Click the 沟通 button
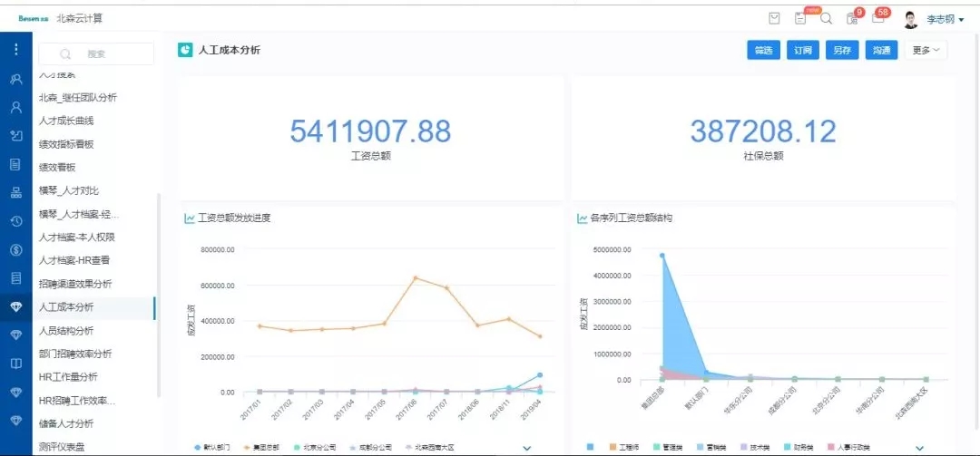 point(881,51)
